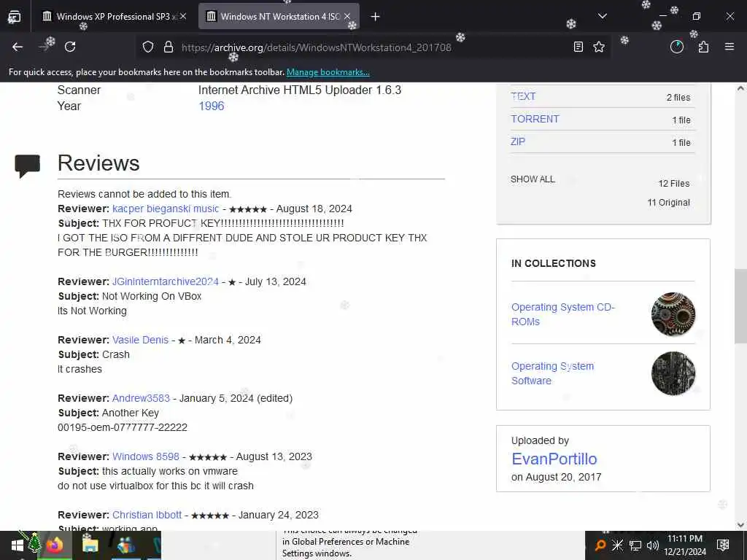Image resolution: width=747 pixels, height=560 pixels.
Task: Open the extensions puzzle piece icon
Action: (703, 47)
